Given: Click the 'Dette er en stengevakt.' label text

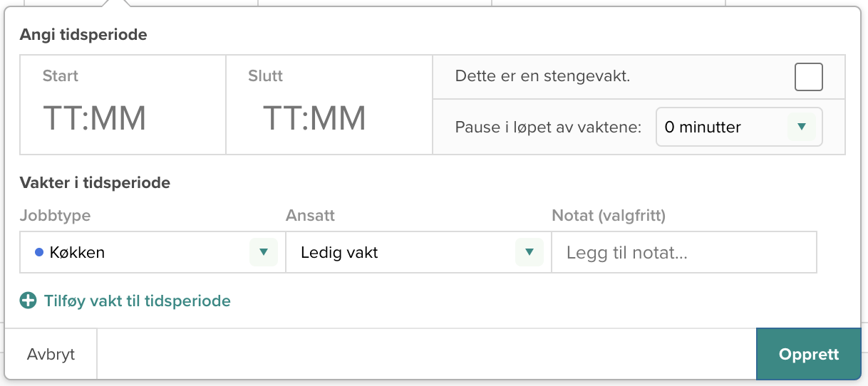Looking at the screenshot, I should click(542, 76).
